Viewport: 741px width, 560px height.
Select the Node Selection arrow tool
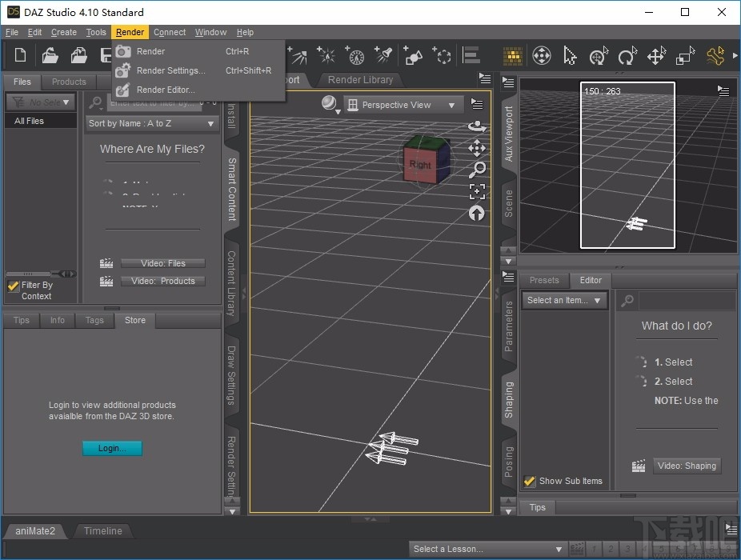pos(570,56)
